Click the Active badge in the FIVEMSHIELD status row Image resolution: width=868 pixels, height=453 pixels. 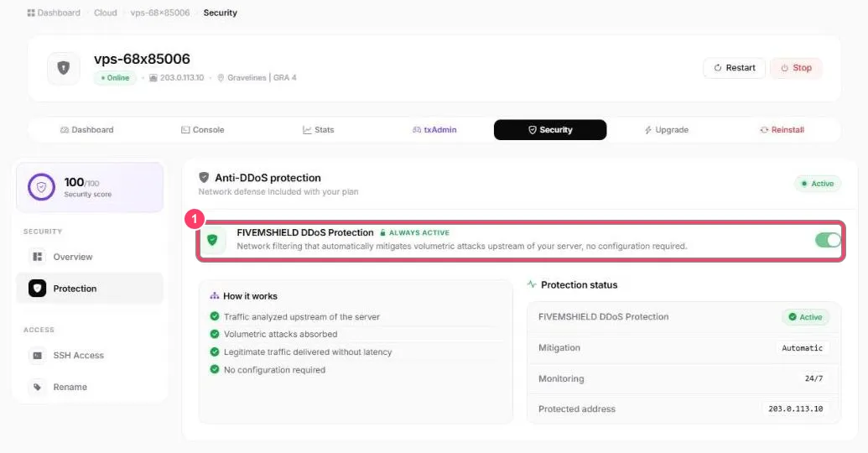click(x=805, y=317)
